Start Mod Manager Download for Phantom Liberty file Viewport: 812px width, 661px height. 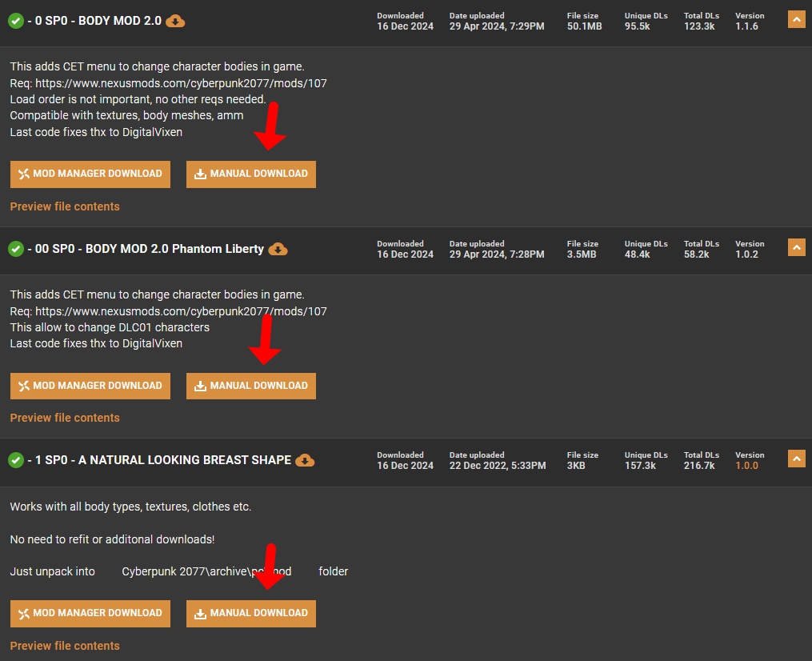coord(90,386)
